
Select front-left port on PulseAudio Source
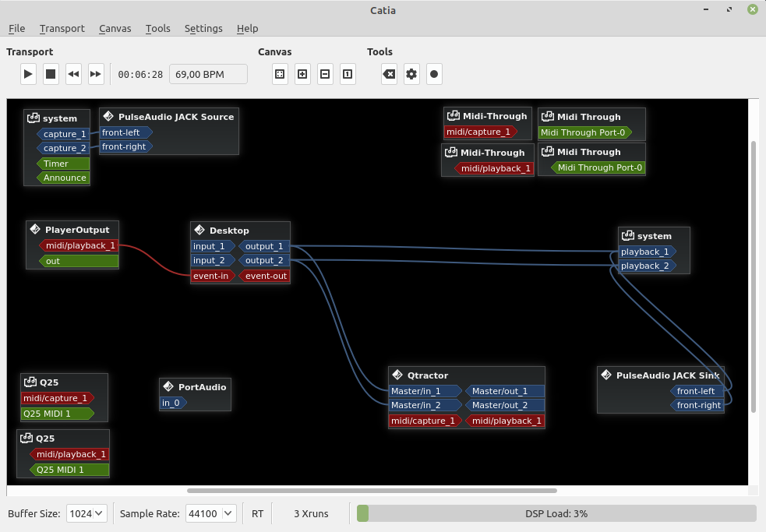126,132
